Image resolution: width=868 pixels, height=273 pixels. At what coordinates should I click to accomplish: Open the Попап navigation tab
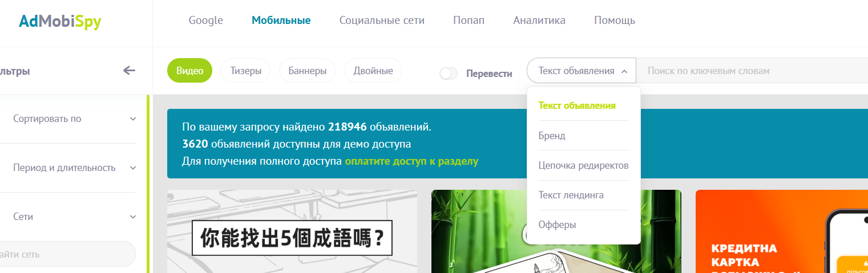(x=469, y=21)
